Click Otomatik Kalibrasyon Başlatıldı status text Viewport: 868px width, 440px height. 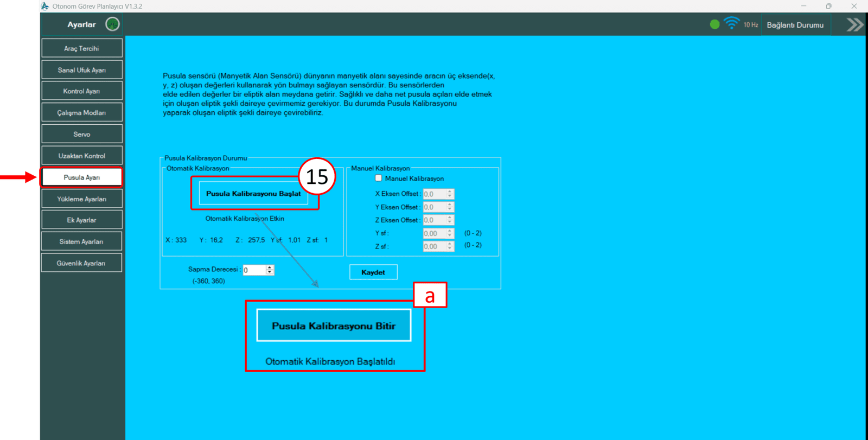click(x=330, y=361)
